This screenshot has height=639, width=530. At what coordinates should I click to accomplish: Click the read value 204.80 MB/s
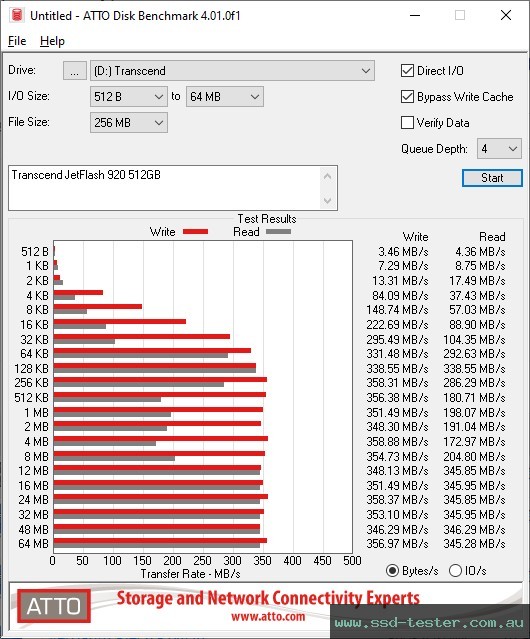tap(474, 457)
